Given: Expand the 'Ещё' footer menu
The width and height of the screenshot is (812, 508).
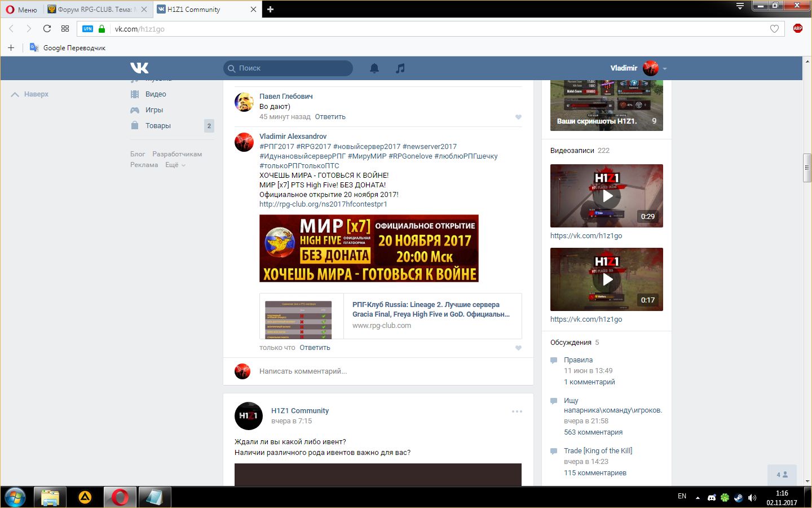Looking at the screenshot, I should click(175, 165).
